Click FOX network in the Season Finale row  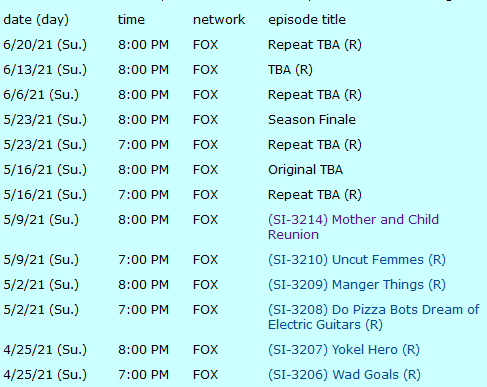pos(205,120)
